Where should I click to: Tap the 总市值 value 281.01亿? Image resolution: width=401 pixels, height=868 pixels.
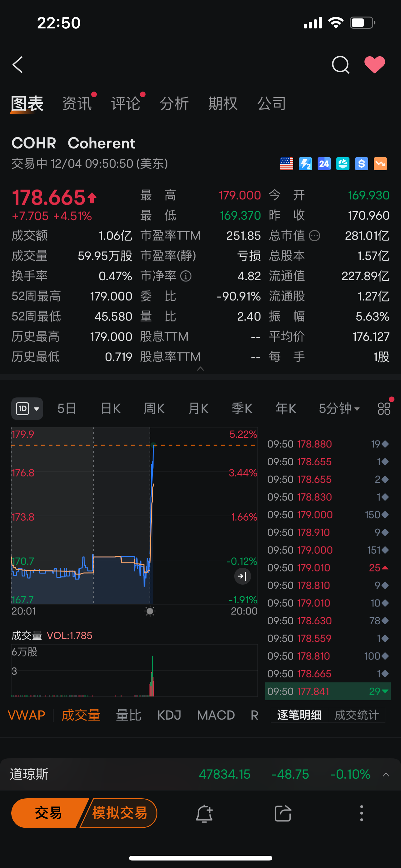[x=367, y=236]
